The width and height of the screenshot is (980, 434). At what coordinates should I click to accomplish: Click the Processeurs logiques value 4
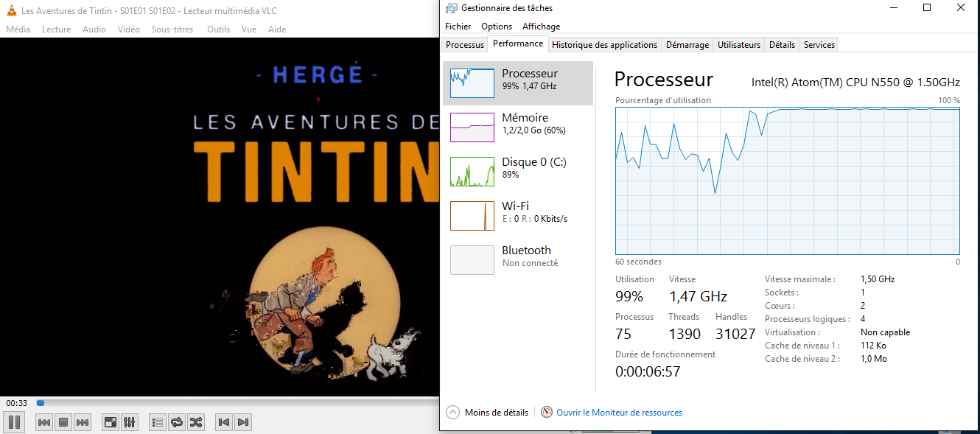click(863, 319)
